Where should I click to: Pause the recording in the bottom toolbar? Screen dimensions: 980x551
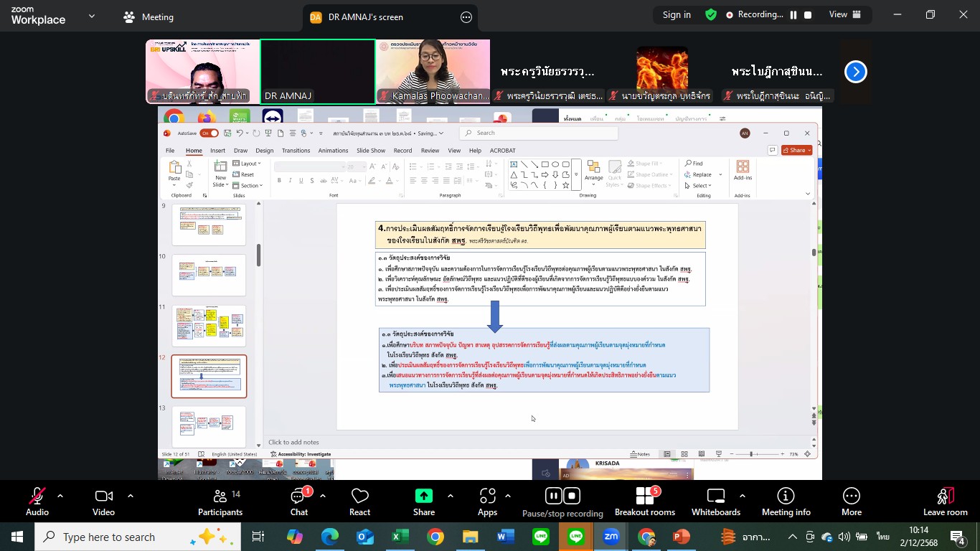coord(553,496)
